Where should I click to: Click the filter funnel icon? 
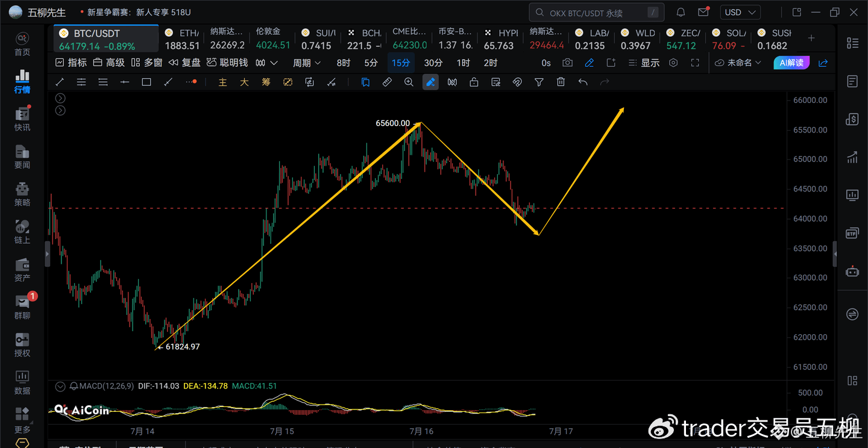pos(539,82)
